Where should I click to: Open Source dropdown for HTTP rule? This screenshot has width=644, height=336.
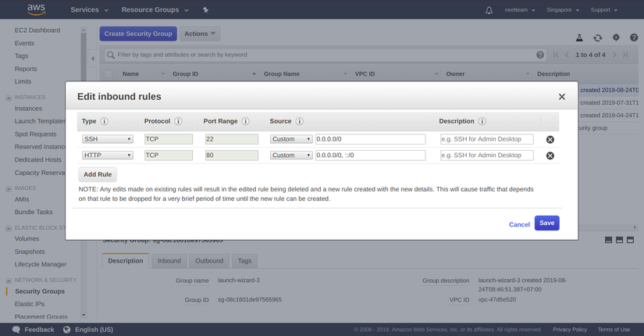pyautogui.click(x=291, y=155)
